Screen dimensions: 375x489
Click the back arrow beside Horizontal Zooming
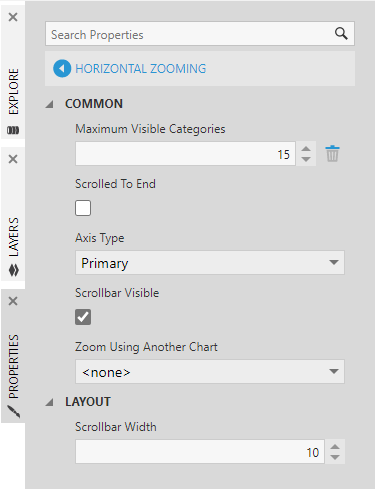(62, 68)
